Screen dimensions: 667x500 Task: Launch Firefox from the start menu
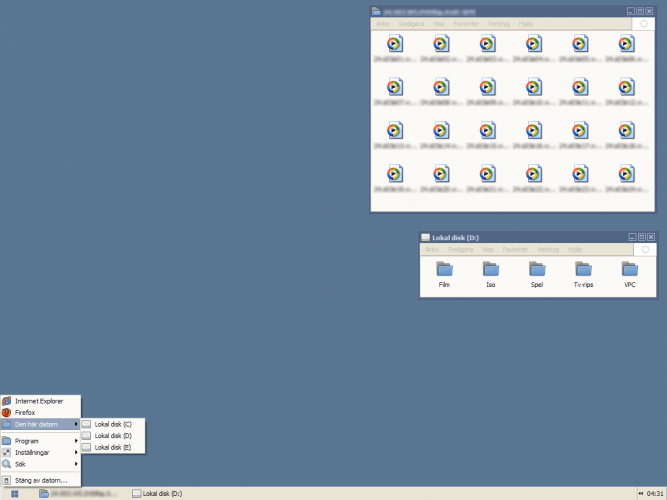(x=25, y=412)
